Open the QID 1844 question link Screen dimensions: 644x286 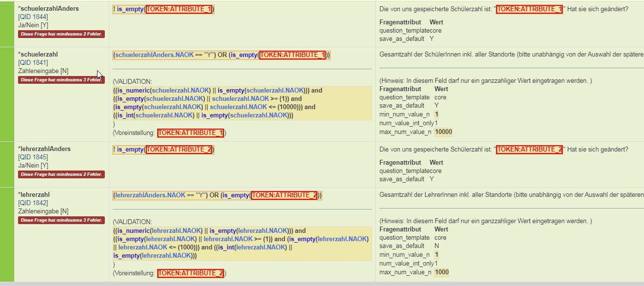(33, 17)
